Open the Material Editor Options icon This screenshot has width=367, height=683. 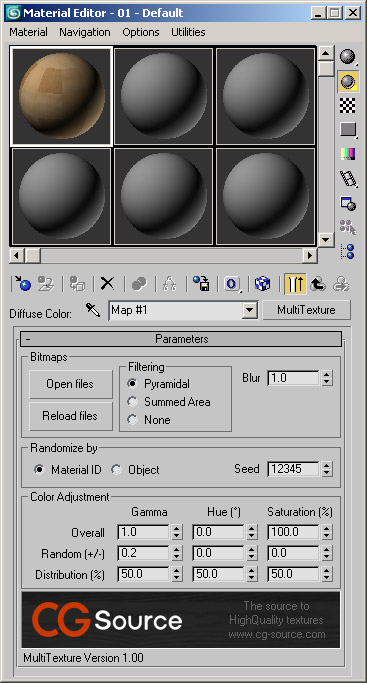[x=348, y=203]
